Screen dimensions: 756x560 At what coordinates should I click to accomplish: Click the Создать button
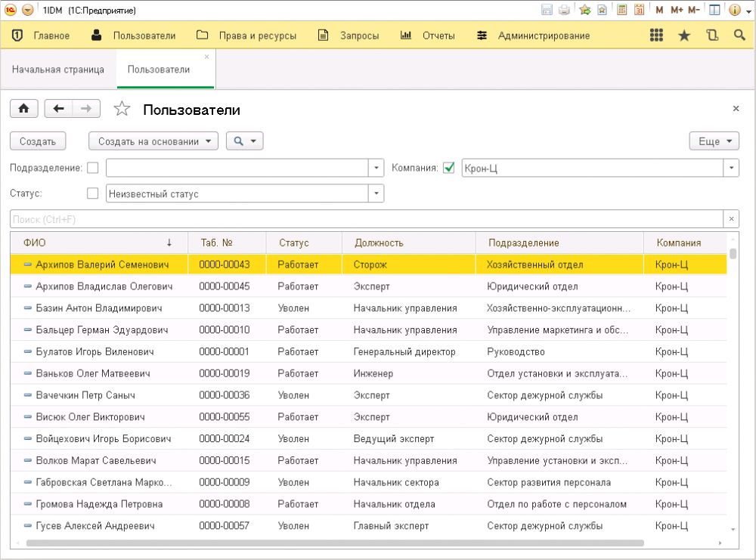point(38,141)
